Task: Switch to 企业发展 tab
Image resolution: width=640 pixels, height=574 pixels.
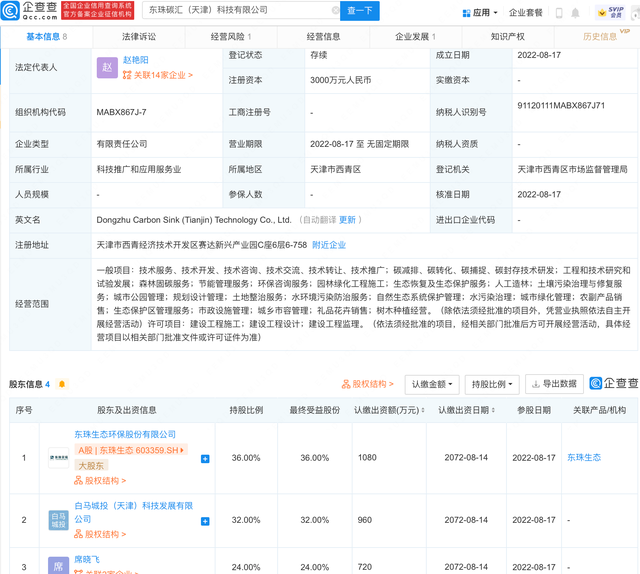Action: point(416,37)
